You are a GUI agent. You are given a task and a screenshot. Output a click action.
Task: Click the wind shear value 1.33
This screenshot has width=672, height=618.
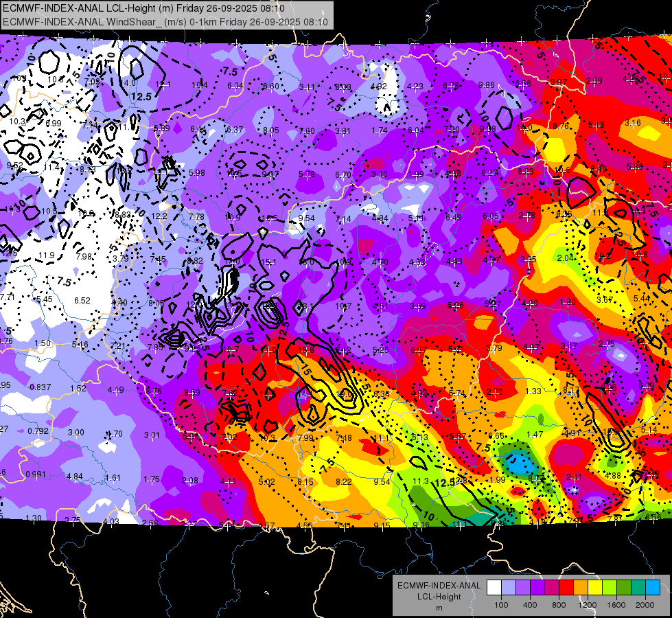tap(533, 391)
